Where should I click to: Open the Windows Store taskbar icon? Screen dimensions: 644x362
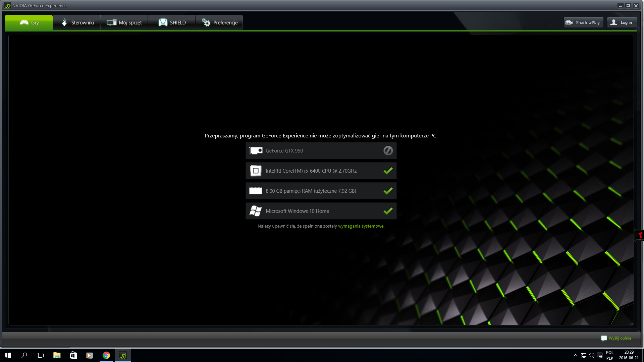pos(73,355)
